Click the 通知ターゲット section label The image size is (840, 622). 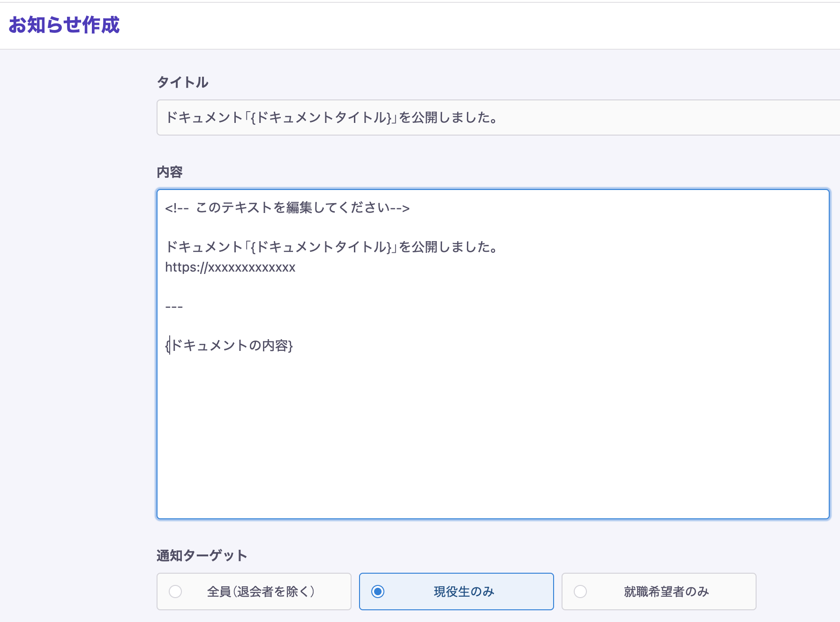click(202, 555)
